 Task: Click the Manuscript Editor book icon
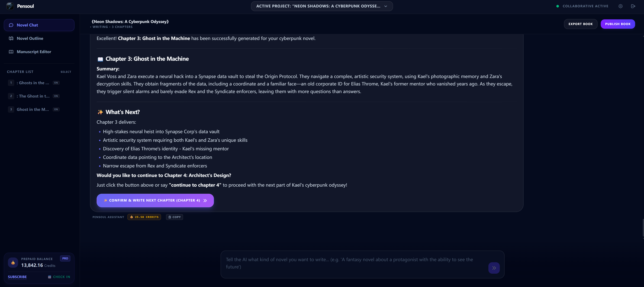click(x=11, y=52)
